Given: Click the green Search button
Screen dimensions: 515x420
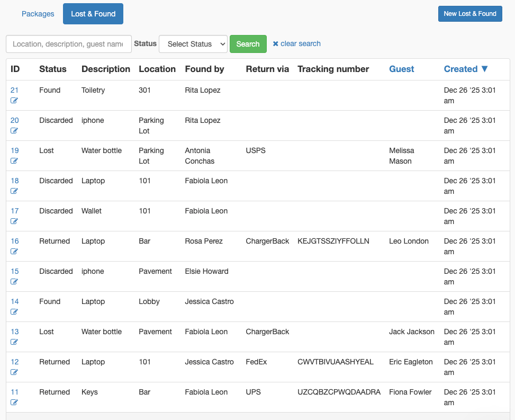Looking at the screenshot, I should 248,44.
